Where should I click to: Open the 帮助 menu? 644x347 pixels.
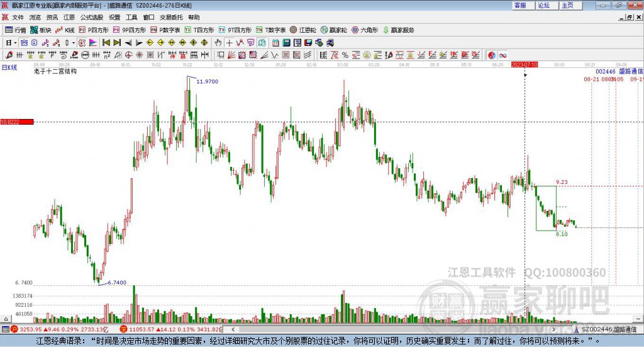pyautogui.click(x=194, y=17)
